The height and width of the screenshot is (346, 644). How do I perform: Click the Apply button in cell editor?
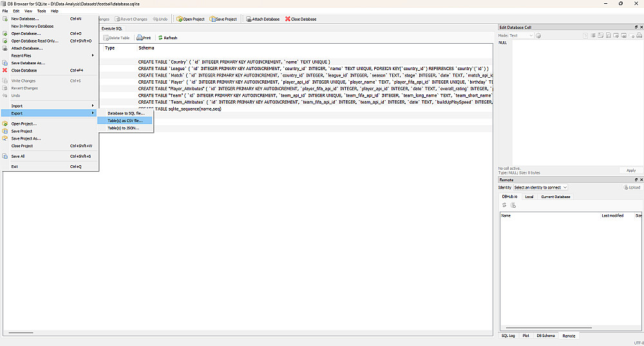[631, 170]
